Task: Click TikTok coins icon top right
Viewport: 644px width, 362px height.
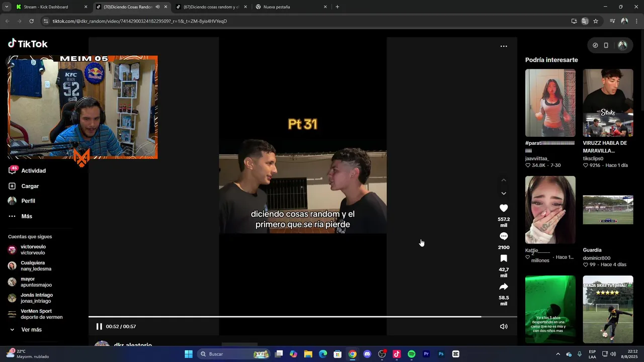Action: point(595,45)
